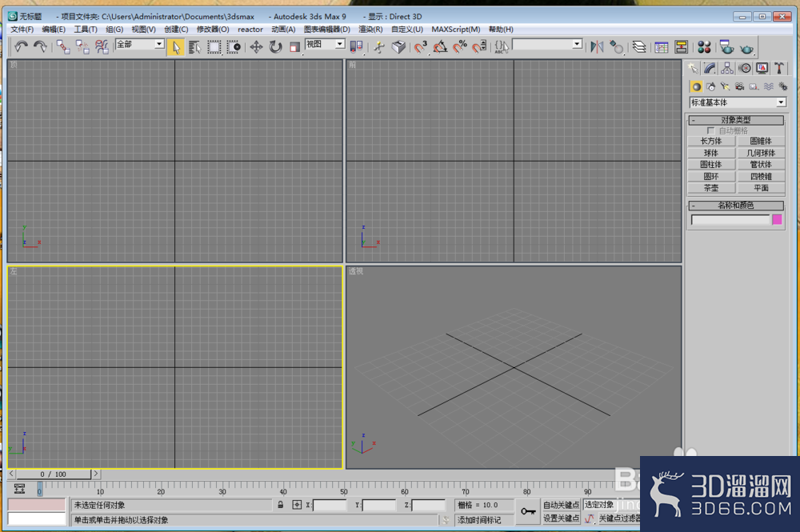Open the 编辑(E) menu
Viewport: 800px width, 532px height.
click(x=54, y=30)
